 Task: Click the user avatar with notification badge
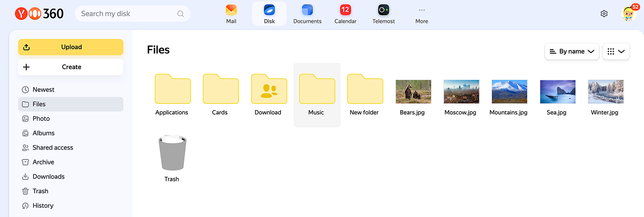[629, 13]
